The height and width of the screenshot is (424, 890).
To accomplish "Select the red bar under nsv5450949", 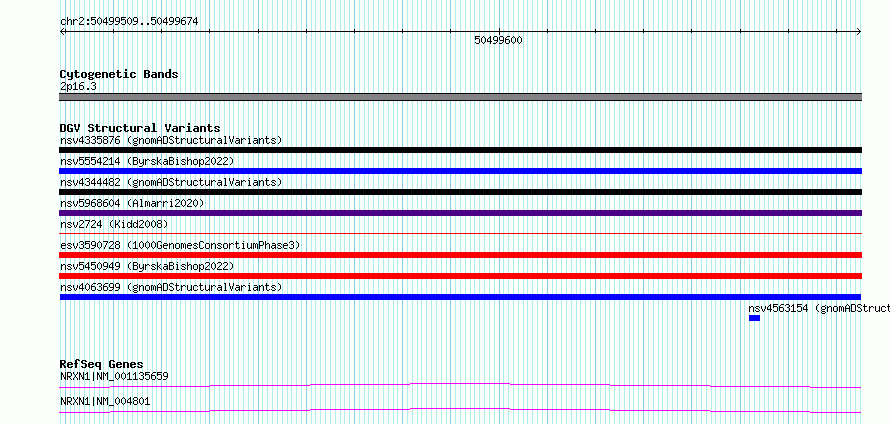I will (460, 276).
